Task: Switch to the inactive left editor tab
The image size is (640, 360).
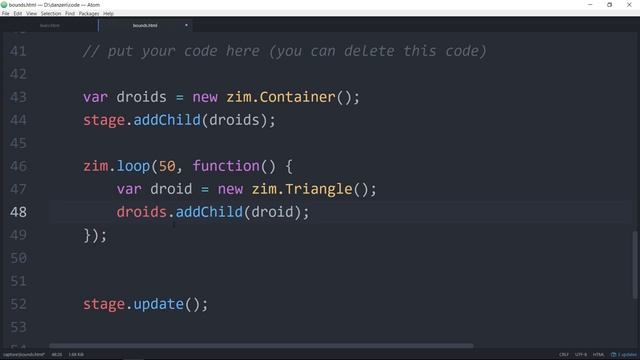Action: pyautogui.click(x=49, y=25)
